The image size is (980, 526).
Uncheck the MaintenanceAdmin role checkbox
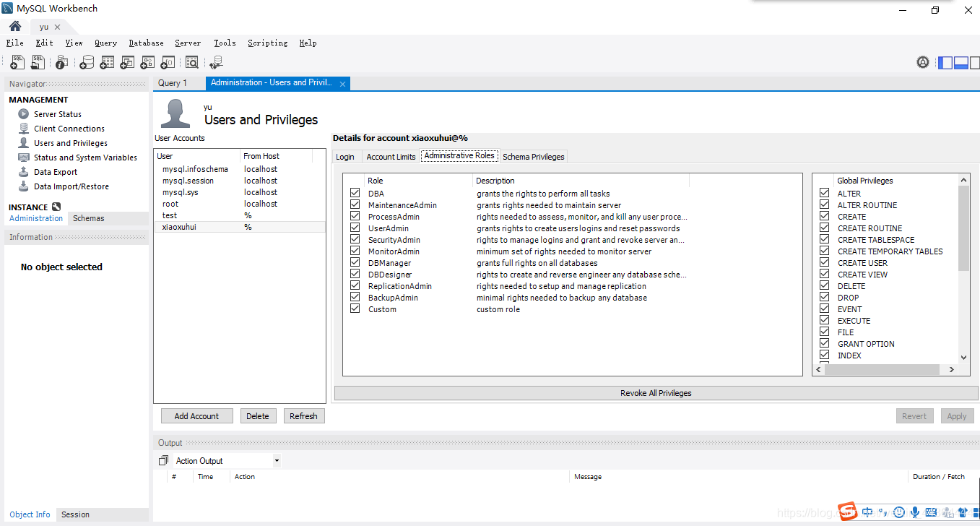tap(355, 204)
